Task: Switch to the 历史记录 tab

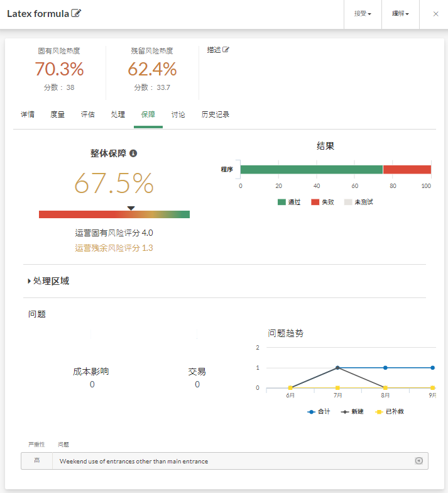Action: pyautogui.click(x=216, y=114)
